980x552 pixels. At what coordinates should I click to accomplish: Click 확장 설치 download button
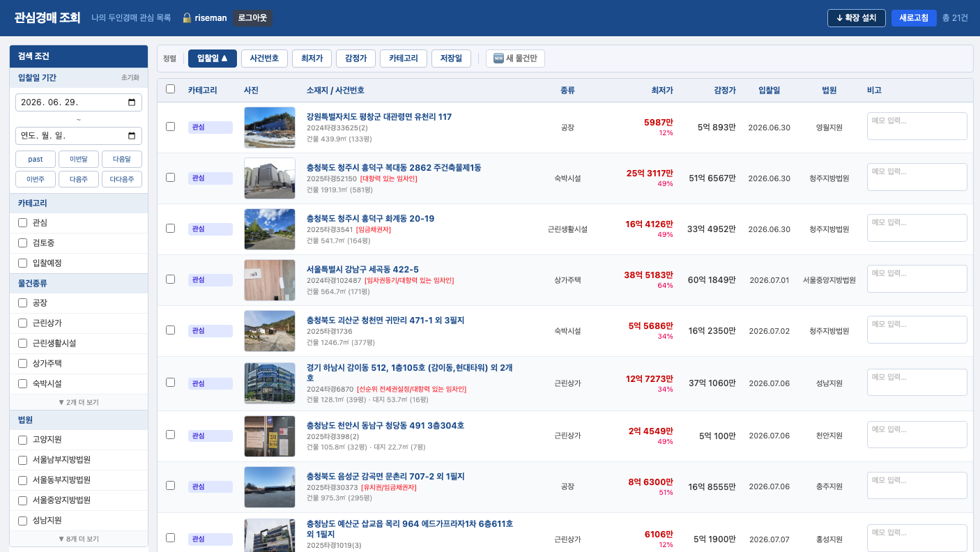click(857, 18)
